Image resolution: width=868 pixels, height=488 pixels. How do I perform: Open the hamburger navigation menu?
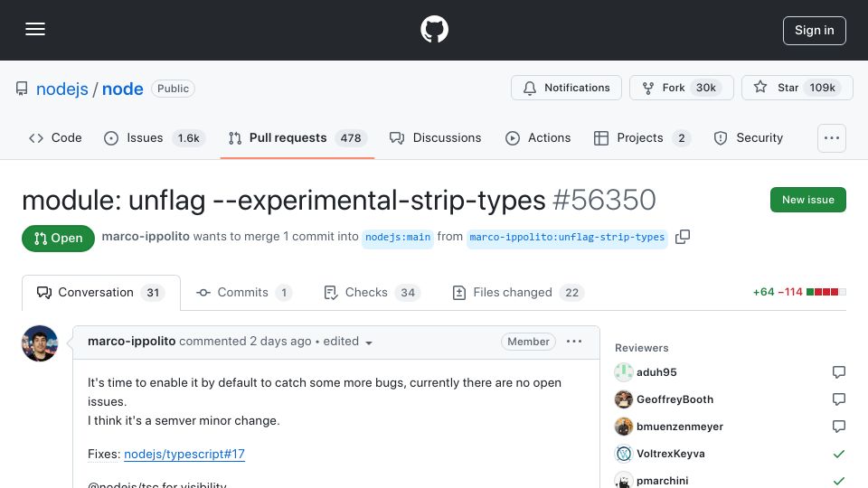click(x=35, y=29)
